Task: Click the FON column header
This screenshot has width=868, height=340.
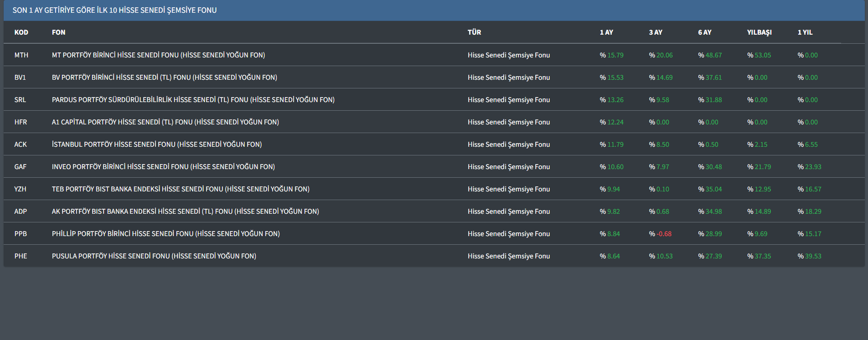Action: coord(58,32)
